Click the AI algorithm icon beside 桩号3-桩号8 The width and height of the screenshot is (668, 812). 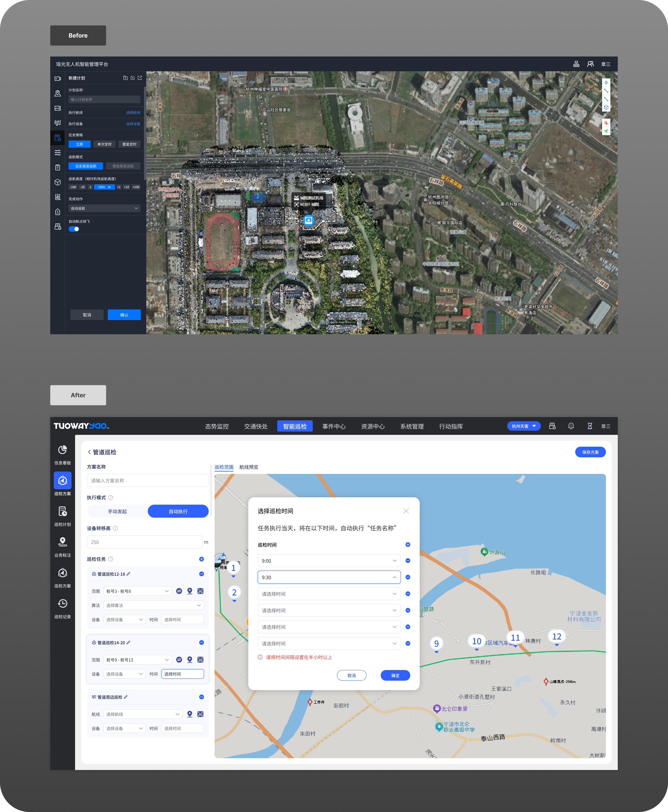pos(200,591)
